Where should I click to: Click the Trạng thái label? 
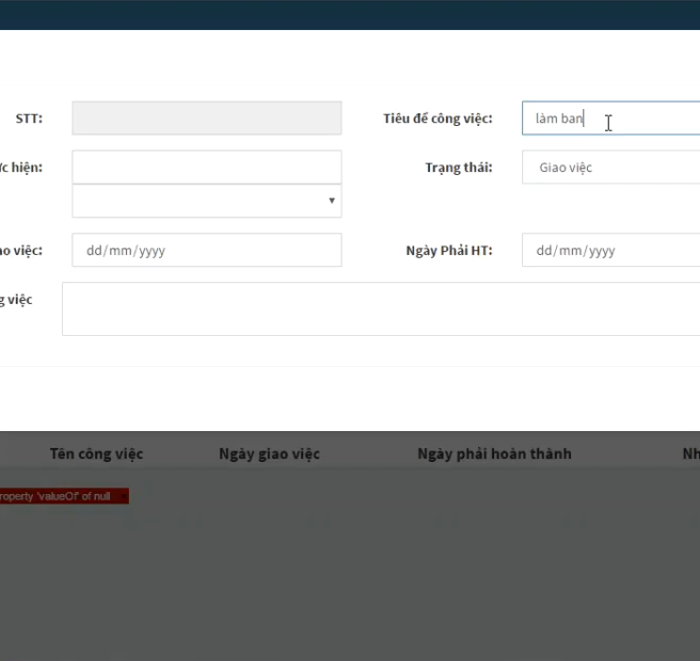[x=458, y=167]
